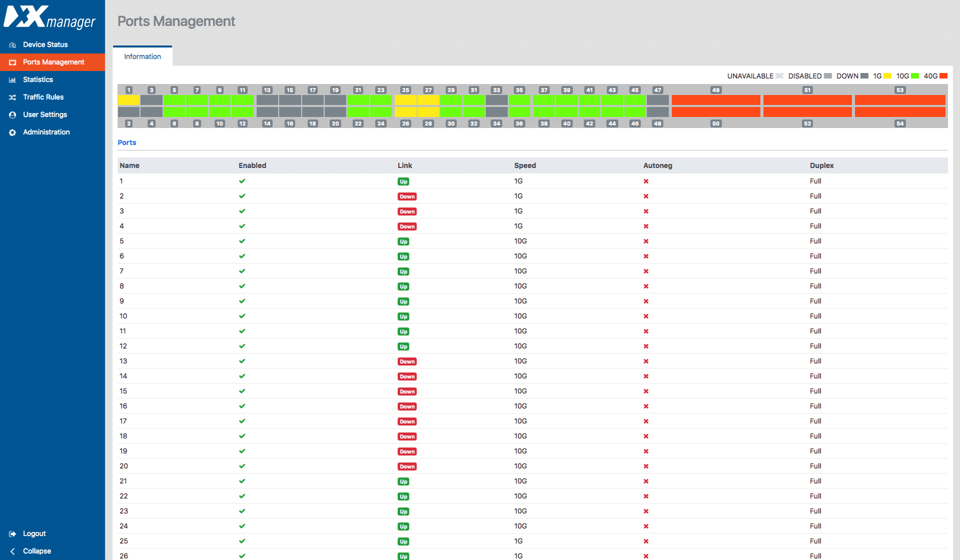
Task: Open the Statistics bar-chart icon
Action: click(12, 79)
